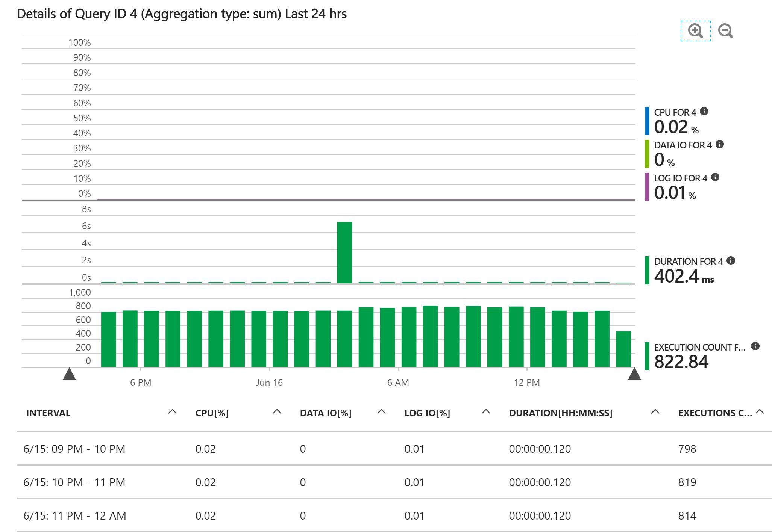Sort by the DATA IO[%] column chevron
This screenshot has width=772, height=532.
tap(381, 412)
